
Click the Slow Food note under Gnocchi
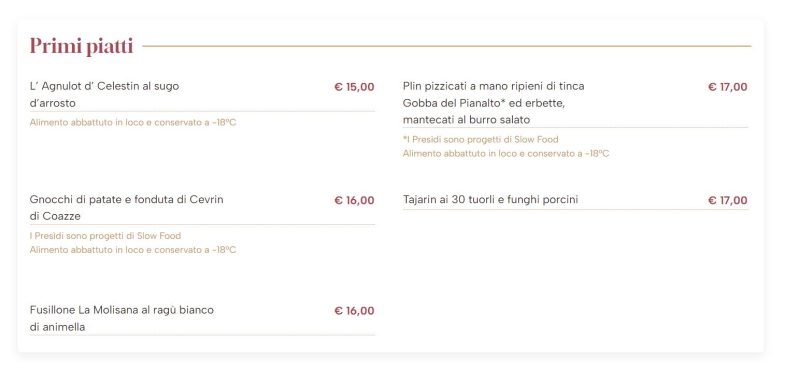coord(105,236)
